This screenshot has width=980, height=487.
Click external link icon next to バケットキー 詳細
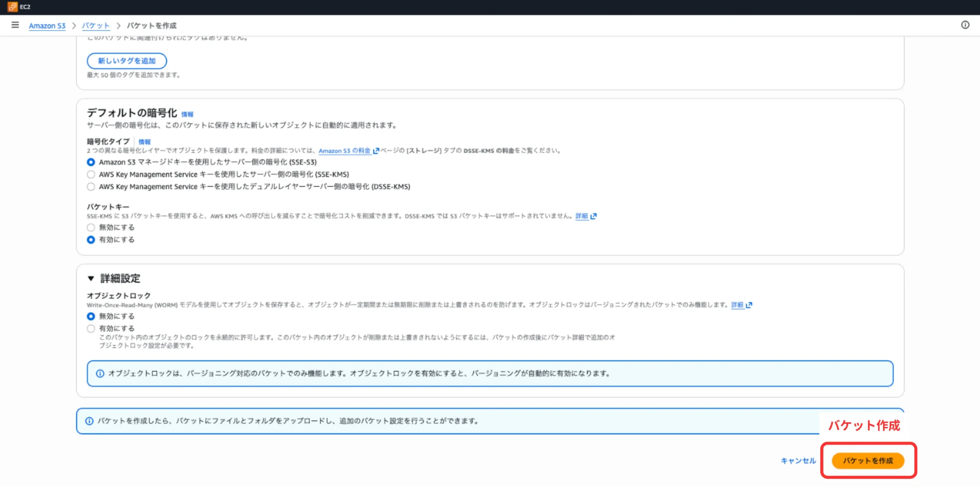593,216
